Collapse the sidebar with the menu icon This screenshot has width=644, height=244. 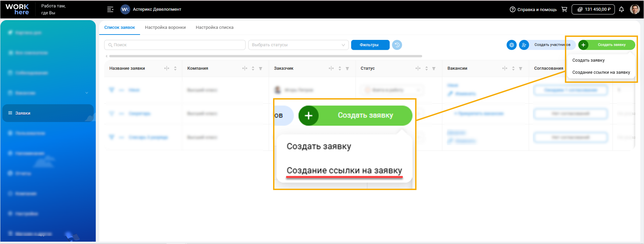[110, 9]
